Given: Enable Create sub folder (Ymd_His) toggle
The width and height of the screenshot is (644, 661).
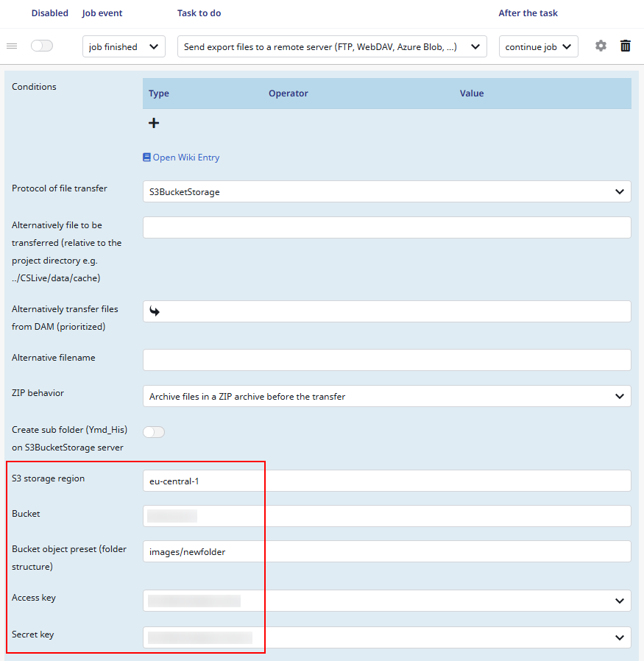Looking at the screenshot, I should [x=154, y=432].
